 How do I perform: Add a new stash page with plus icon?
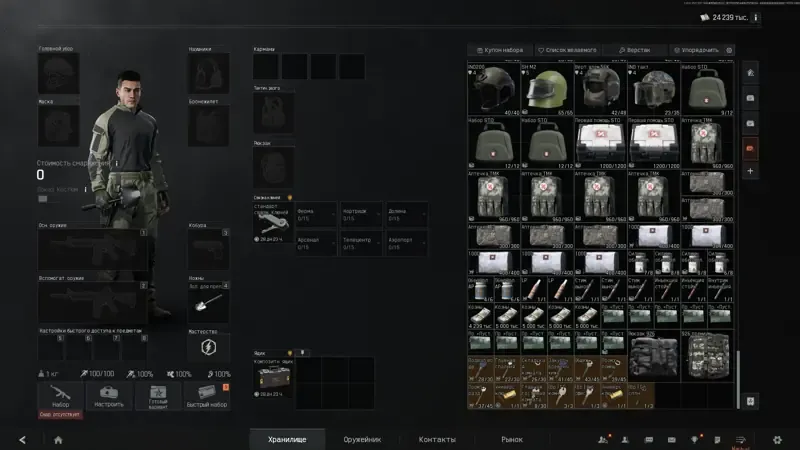pos(750,171)
